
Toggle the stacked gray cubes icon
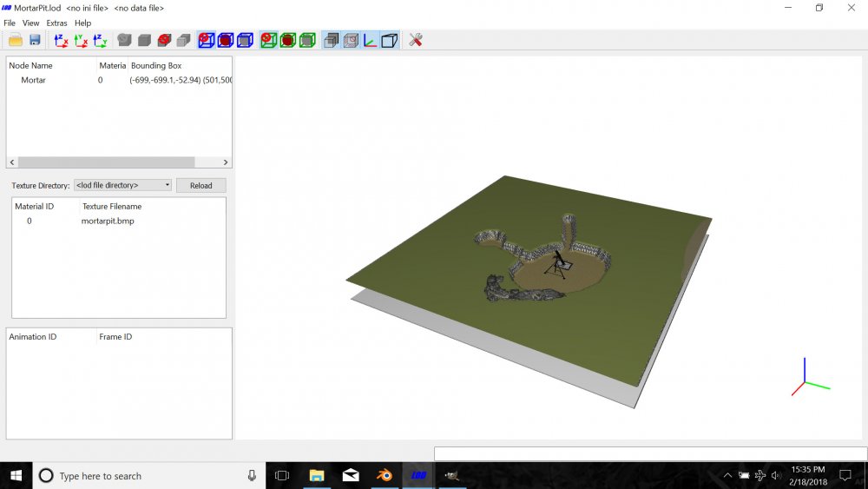coord(331,40)
